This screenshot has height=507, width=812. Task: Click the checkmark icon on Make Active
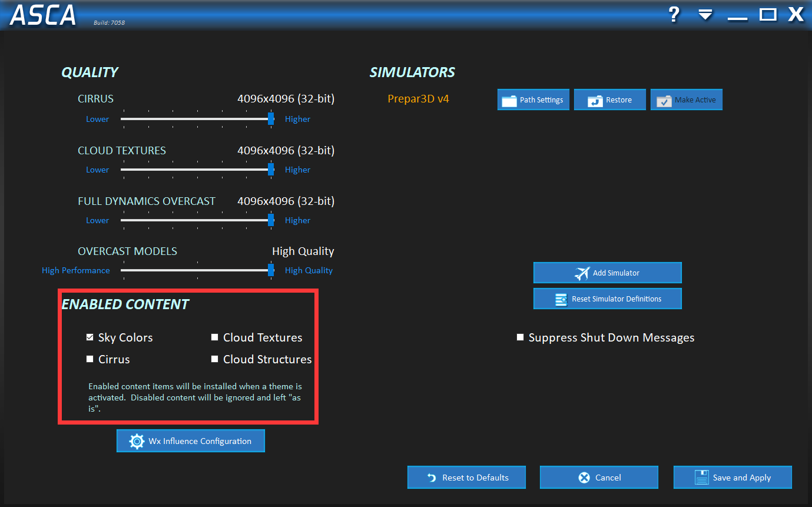tap(664, 100)
